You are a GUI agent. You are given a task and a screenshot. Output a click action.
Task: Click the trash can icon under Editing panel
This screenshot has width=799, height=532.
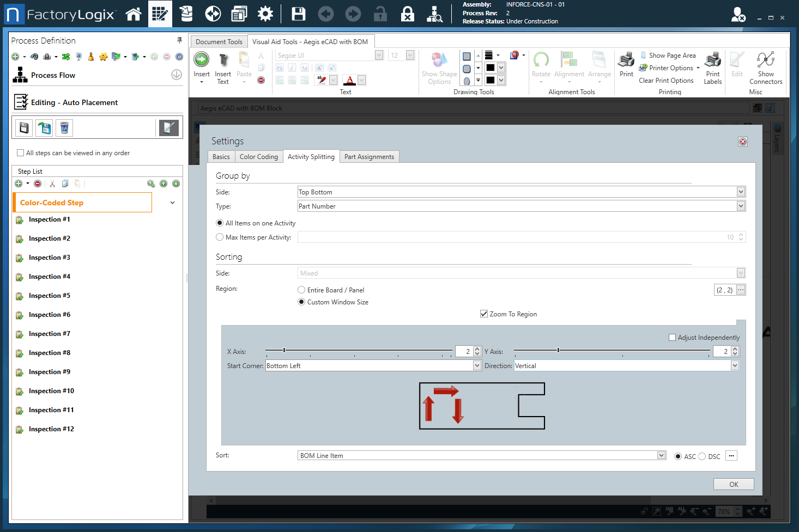64,127
